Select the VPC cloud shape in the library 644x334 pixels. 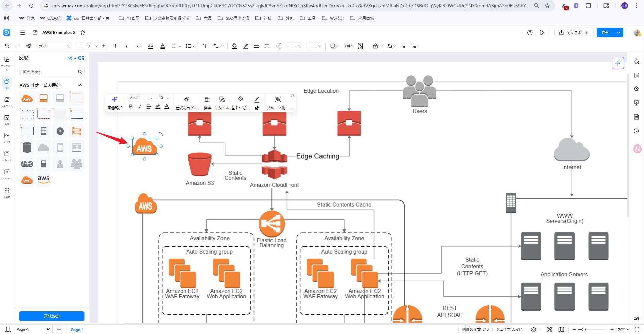(x=27, y=180)
